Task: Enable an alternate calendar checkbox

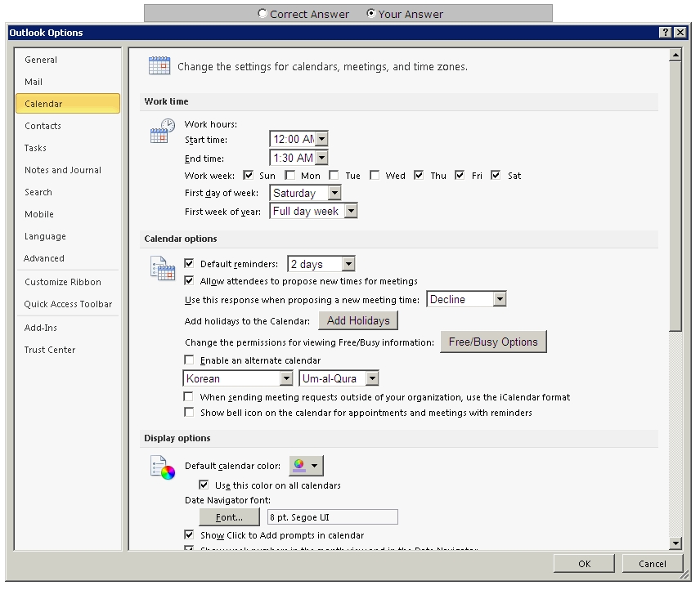Action: pos(189,360)
